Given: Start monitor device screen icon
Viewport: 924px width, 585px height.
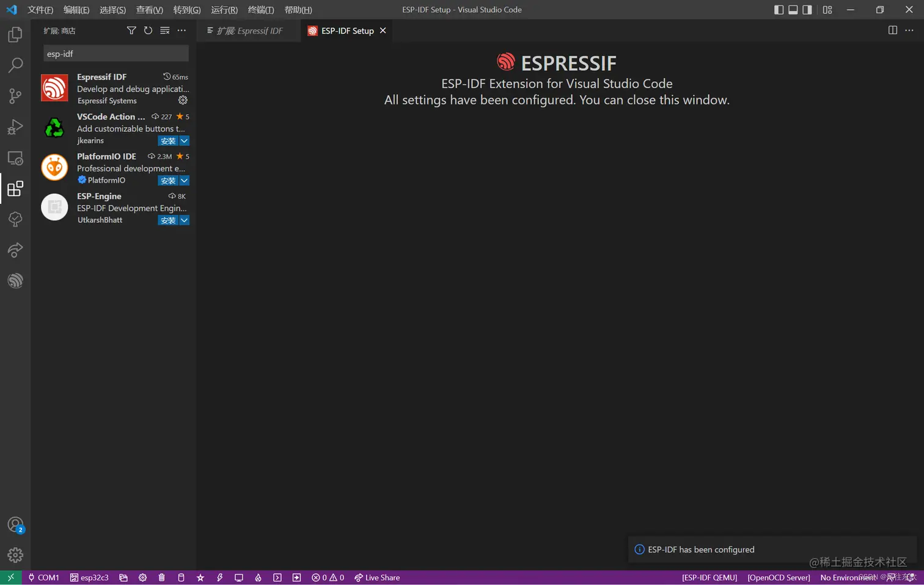Looking at the screenshot, I should [239, 577].
